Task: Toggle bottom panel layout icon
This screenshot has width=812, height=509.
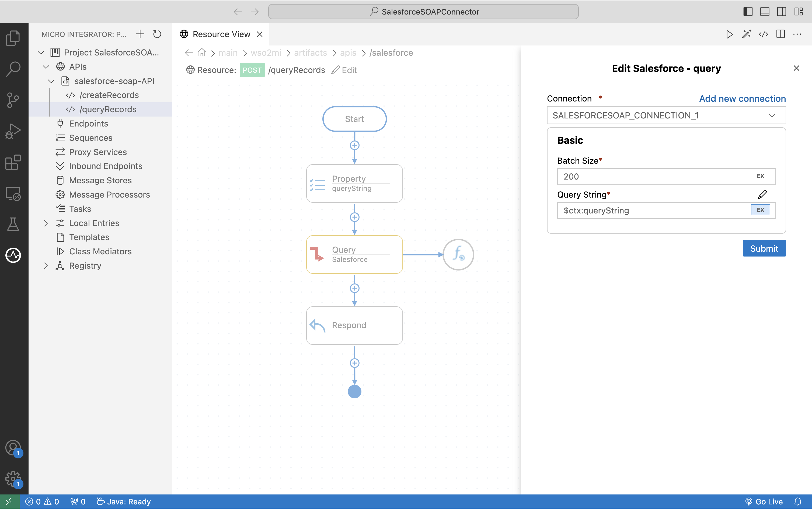Action: pyautogui.click(x=765, y=12)
